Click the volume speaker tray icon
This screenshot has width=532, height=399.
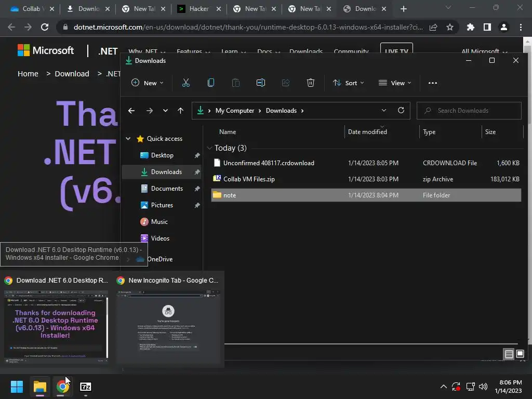click(x=483, y=387)
